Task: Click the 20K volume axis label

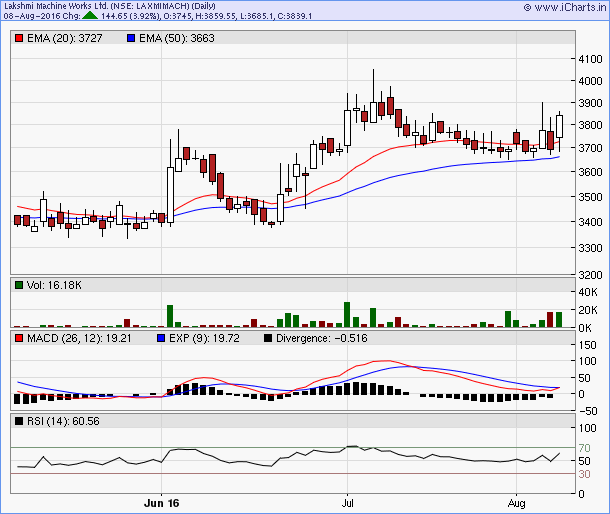Action: tap(588, 310)
